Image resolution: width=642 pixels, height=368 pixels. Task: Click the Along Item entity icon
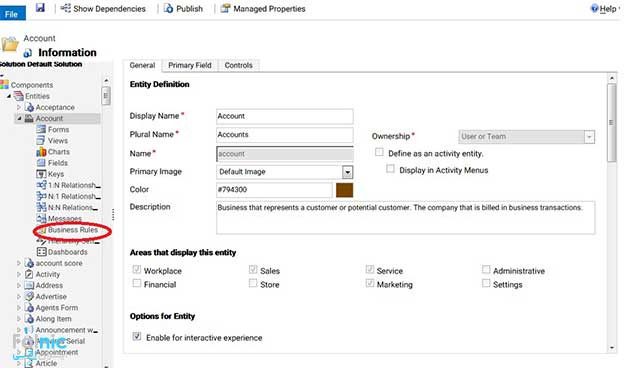pos(29,318)
